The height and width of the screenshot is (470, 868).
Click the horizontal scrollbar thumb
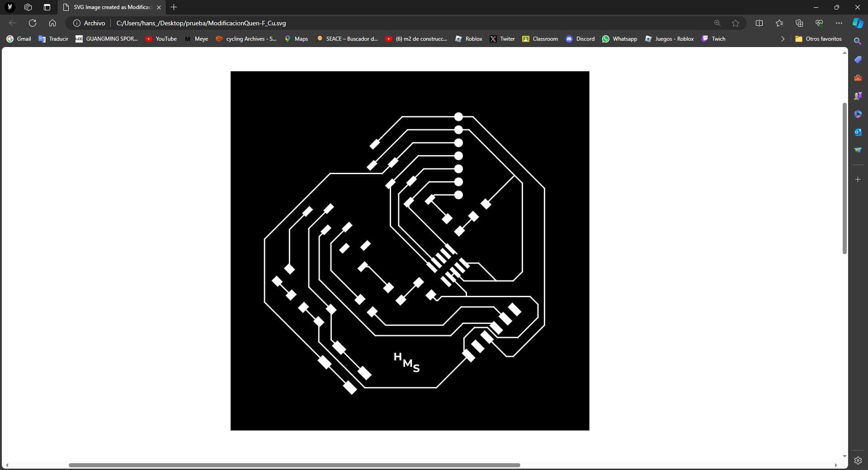[x=294, y=465]
